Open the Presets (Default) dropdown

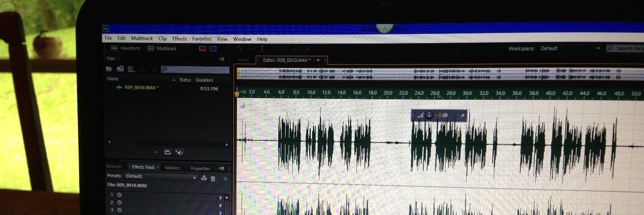point(161,177)
